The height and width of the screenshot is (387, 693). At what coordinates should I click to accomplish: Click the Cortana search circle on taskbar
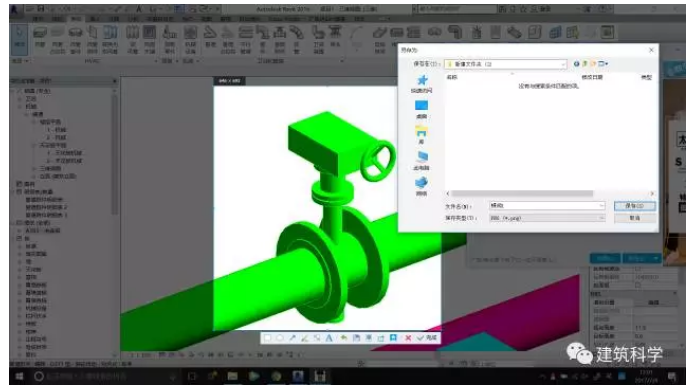38,376
